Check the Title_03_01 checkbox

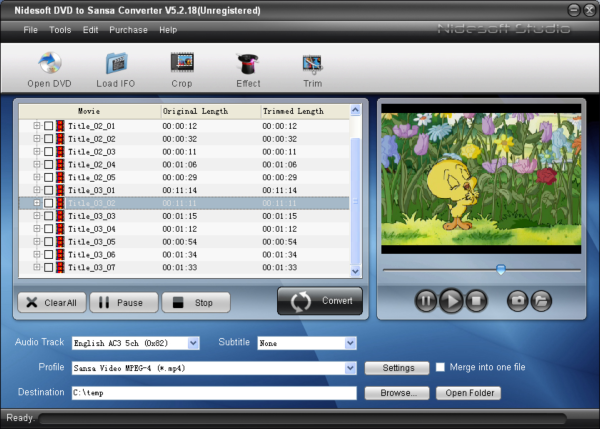point(49,190)
